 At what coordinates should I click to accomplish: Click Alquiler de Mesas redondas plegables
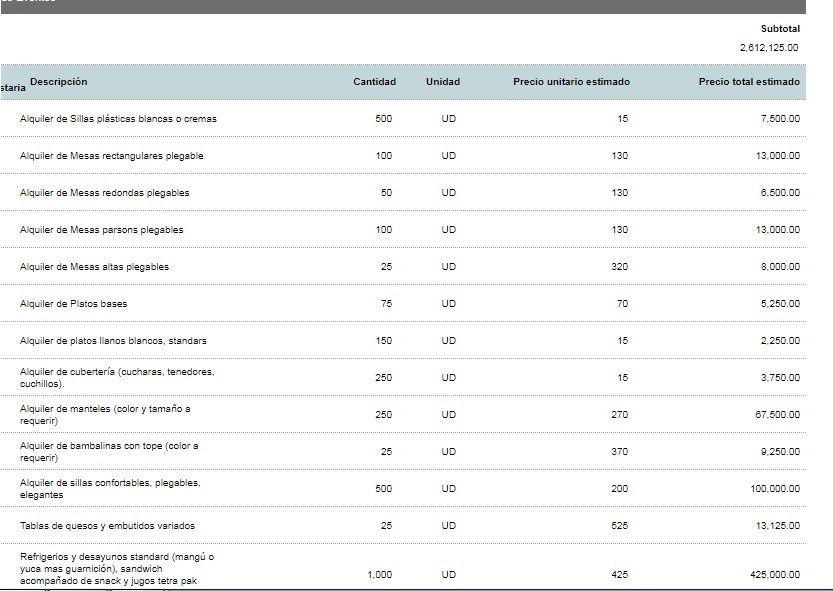click(x=105, y=193)
